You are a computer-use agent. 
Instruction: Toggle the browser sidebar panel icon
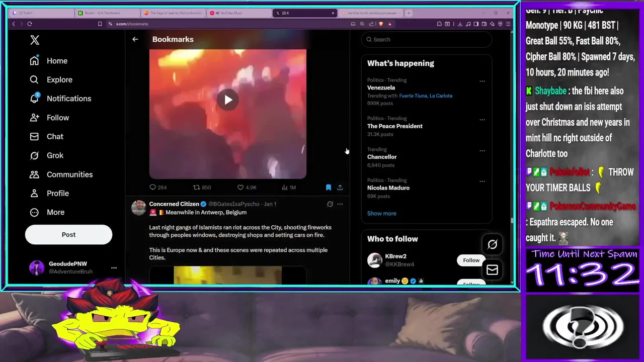point(475,24)
